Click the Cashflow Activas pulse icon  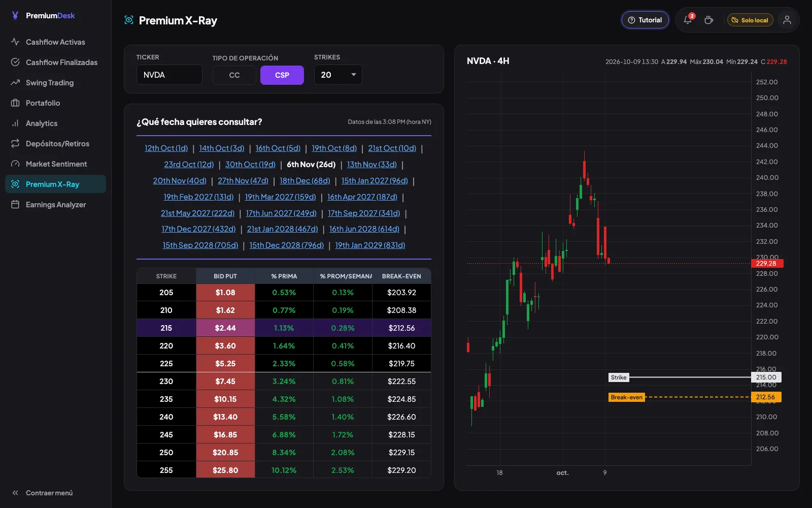15,42
